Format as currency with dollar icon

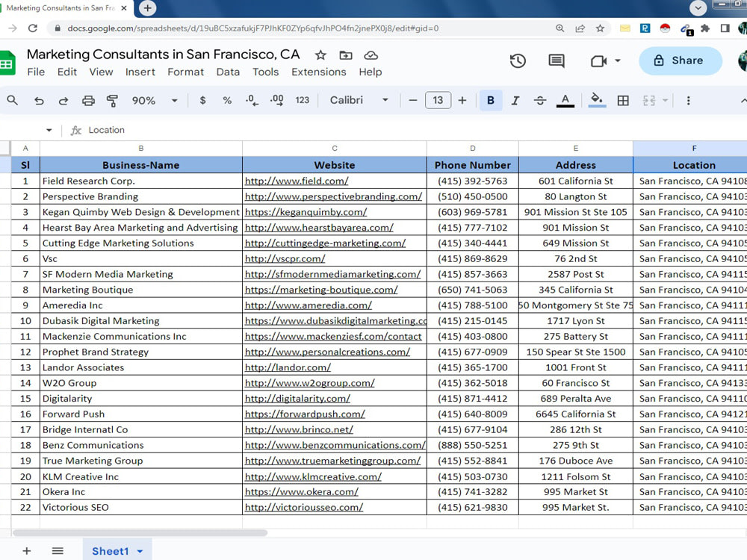point(203,101)
